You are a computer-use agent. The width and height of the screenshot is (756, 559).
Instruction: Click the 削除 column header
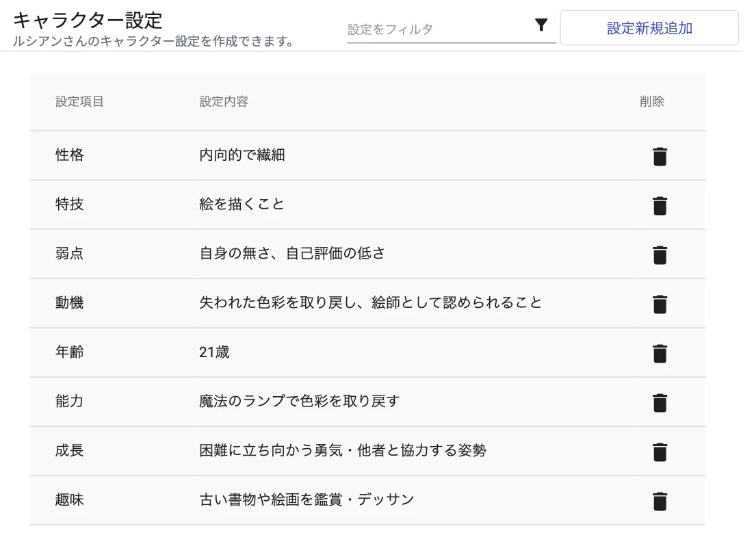coord(651,102)
